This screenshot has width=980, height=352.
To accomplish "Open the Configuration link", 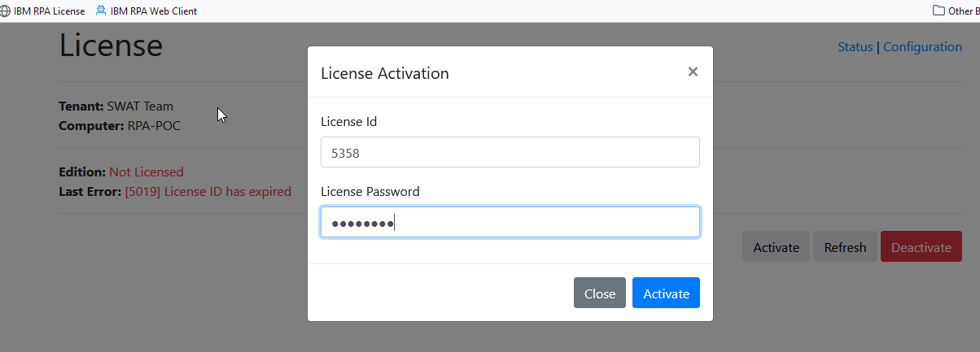I will click(x=922, y=47).
